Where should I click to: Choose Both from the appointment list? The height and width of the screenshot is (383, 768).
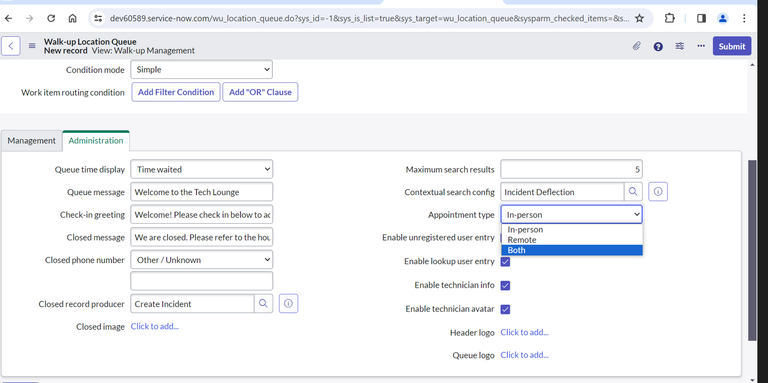pyautogui.click(x=572, y=250)
